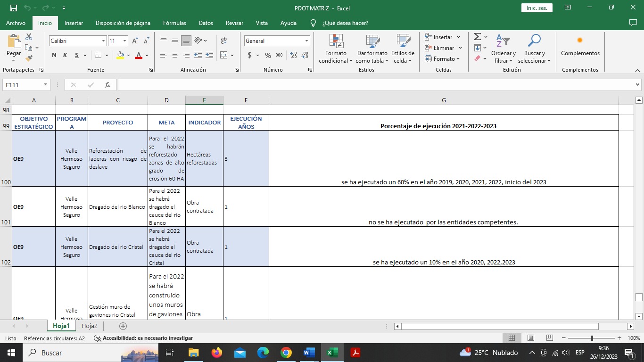This screenshot has height=362, width=644.
Task: Click the Save disk icon
Action: [x=14, y=8]
